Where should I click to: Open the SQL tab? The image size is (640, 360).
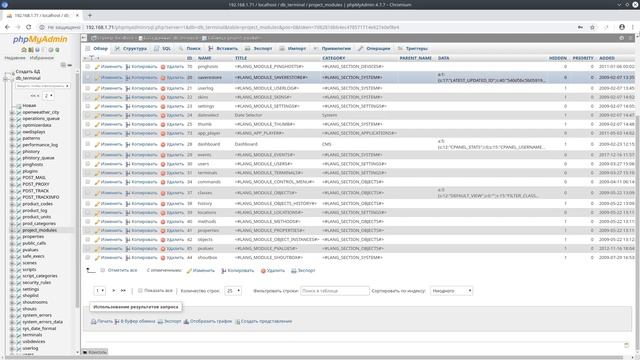pyautogui.click(x=163, y=49)
